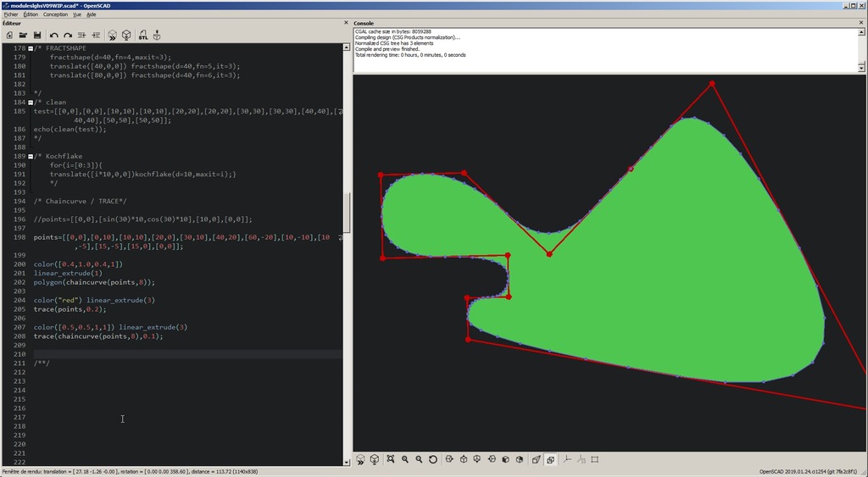Reset the view with the circular arrow icon
The height and width of the screenshot is (477, 868).
click(x=433, y=459)
